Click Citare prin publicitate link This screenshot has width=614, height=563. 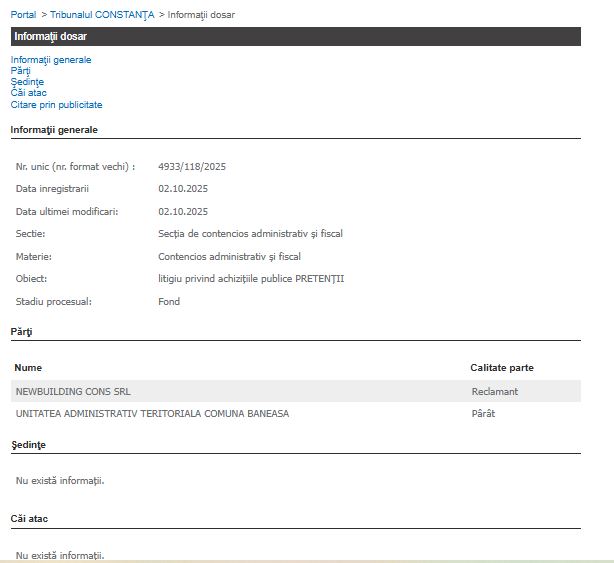tap(56, 105)
